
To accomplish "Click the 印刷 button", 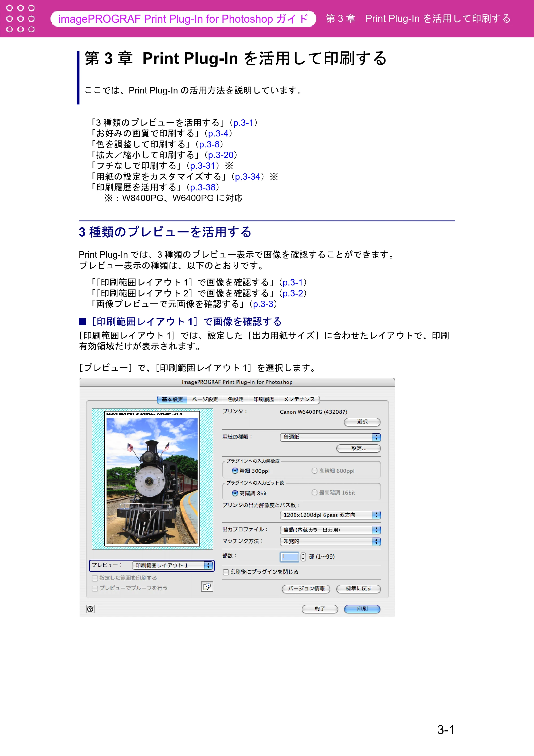I will point(362,609).
